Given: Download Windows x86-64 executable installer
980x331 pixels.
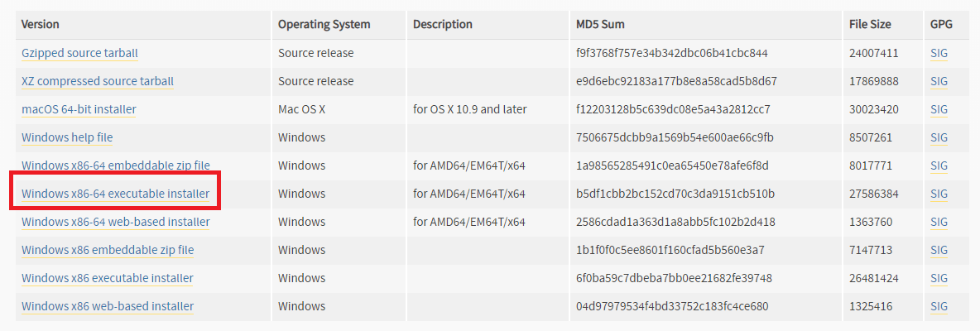Looking at the screenshot, I should pos(115,194).
